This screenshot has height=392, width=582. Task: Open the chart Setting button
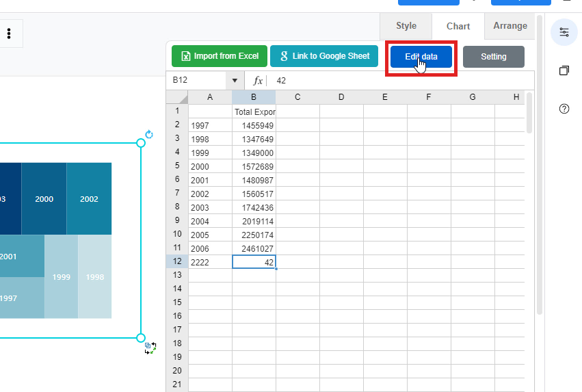point(493,57)
